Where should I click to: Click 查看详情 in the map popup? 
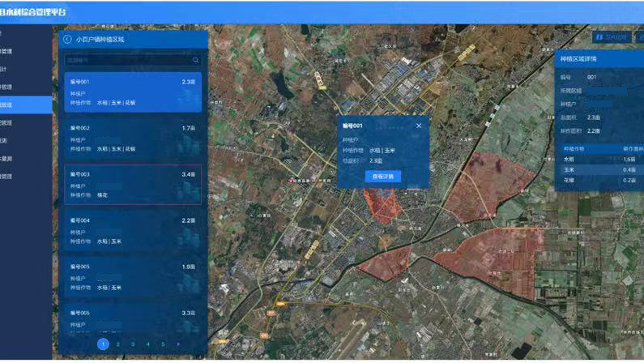382,176
